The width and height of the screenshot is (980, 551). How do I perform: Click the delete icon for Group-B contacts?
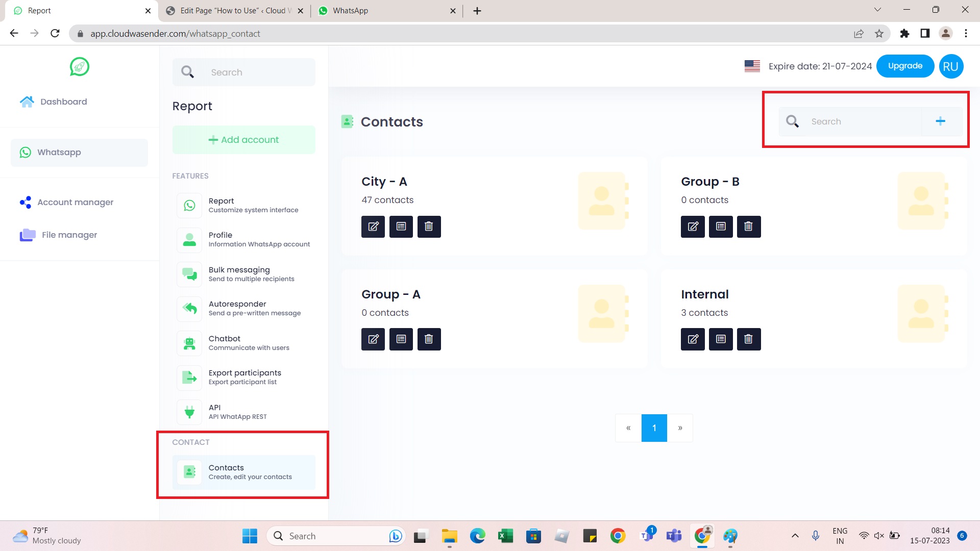click(x=747, y=227)
